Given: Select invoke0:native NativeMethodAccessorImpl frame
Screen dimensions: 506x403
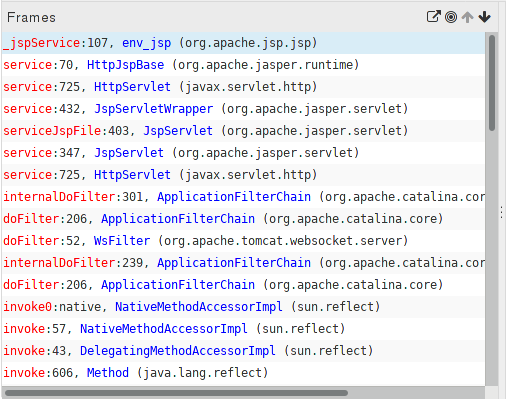Looking at the screenshot, I should tap(243, 307).
